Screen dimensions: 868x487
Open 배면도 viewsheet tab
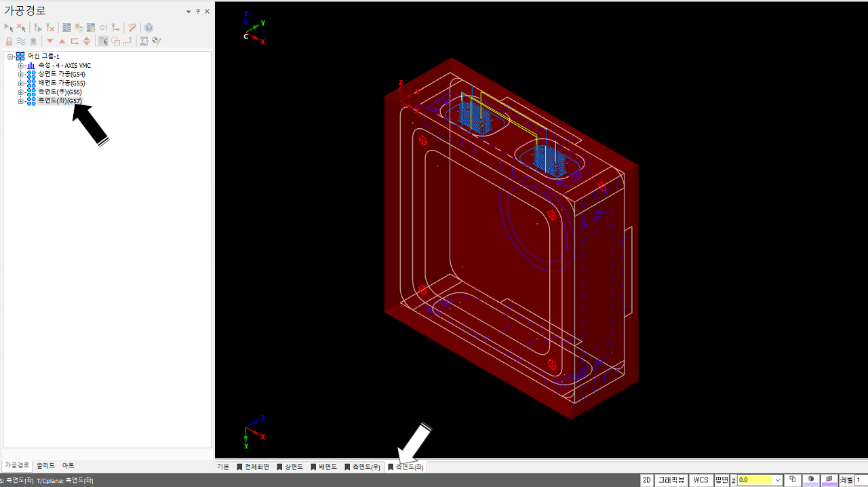click(x=323, y=467)
